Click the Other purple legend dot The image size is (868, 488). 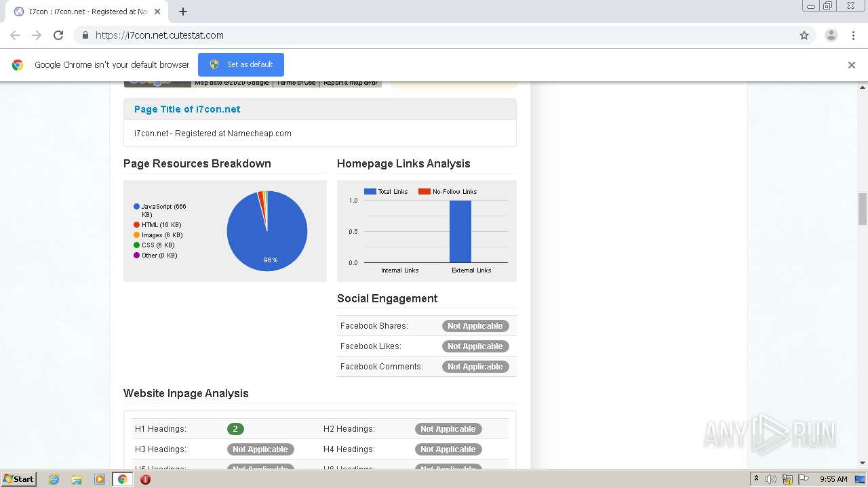tap(136, 255)
